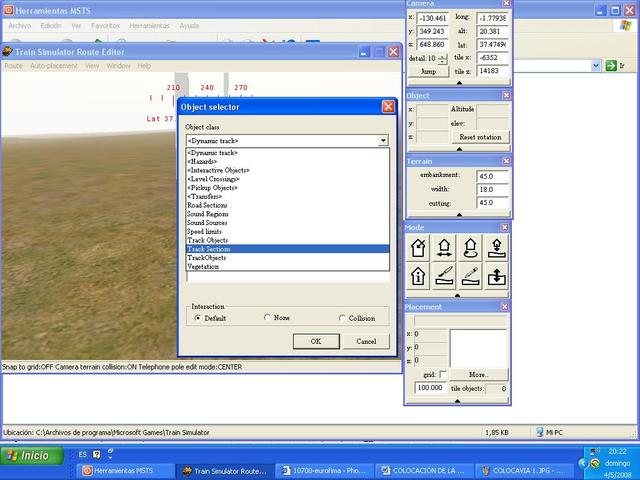Toggle the grid checkbox in Placement

coord(443,374)
